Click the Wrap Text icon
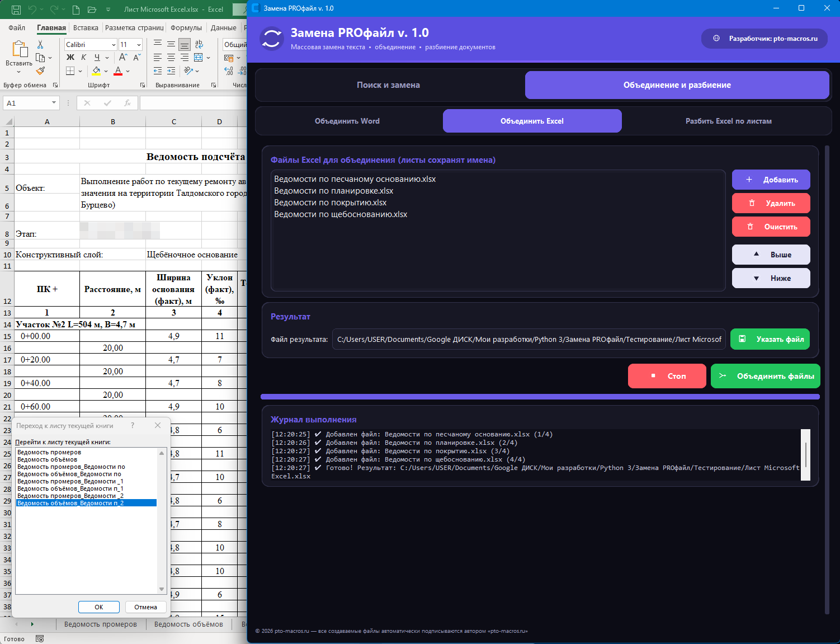 [x=199, y=44]
